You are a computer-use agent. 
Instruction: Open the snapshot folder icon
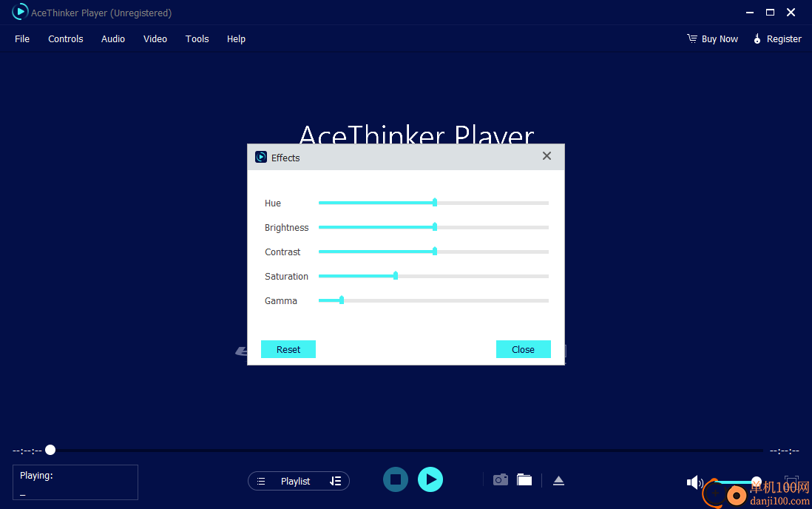524,480
